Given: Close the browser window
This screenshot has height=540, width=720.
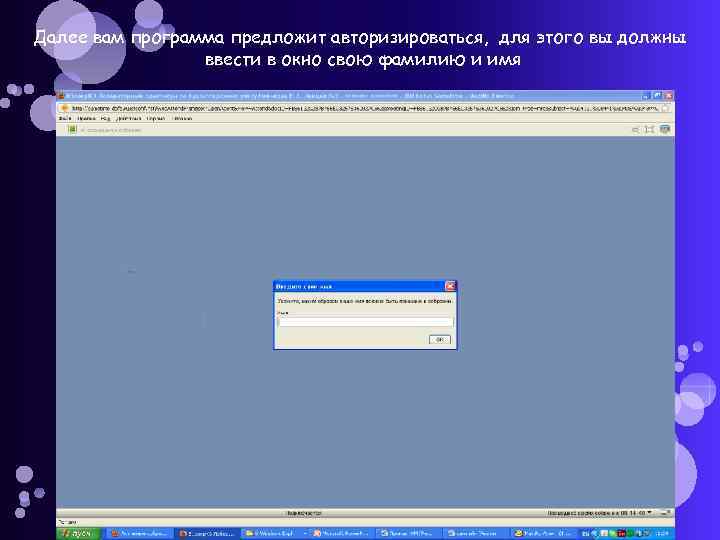Looking at the screenshot, I should [668, 96].
